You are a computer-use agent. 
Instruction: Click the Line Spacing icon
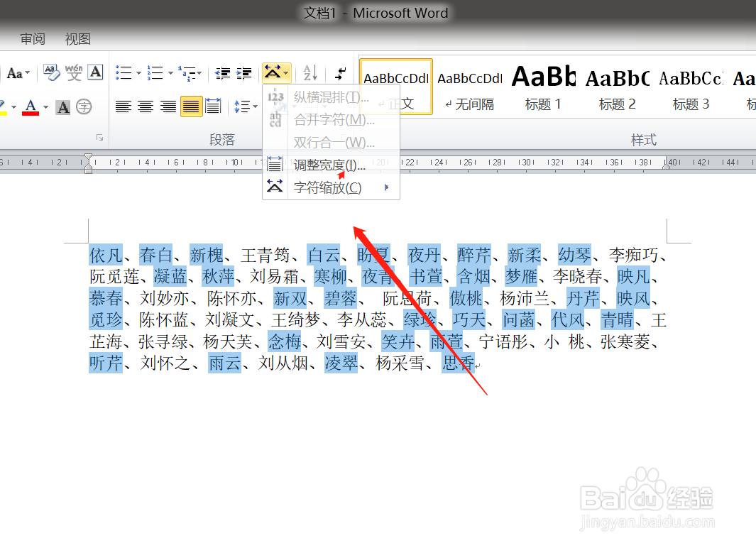tap(242, 106)
